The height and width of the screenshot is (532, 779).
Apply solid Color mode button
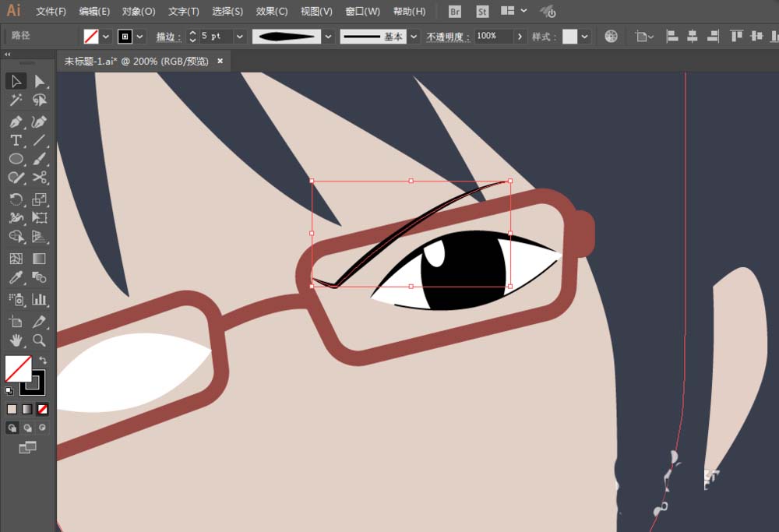[x=12, y=409]
